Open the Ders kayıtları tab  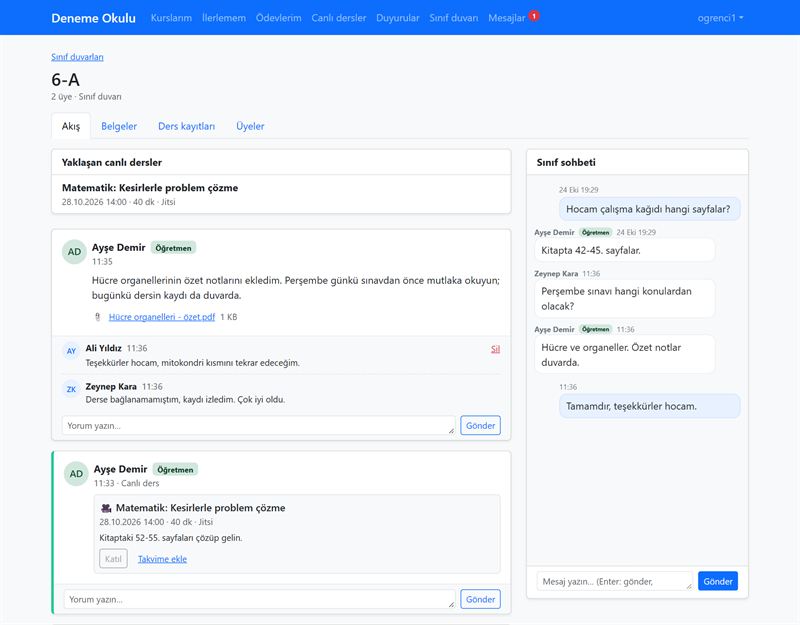pos(186,126)
